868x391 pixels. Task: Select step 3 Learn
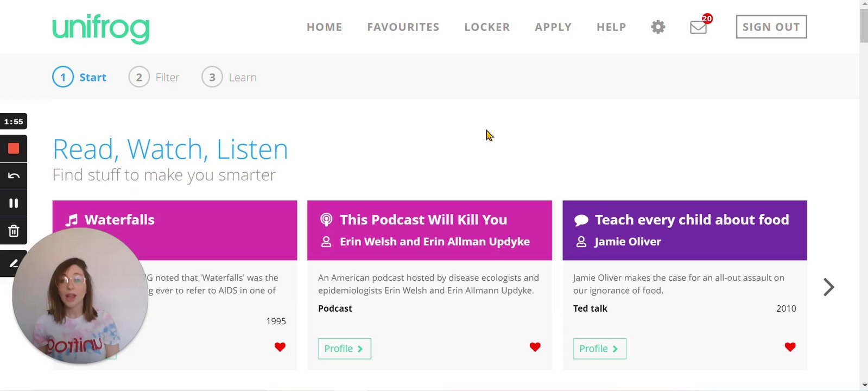(229, 77)
